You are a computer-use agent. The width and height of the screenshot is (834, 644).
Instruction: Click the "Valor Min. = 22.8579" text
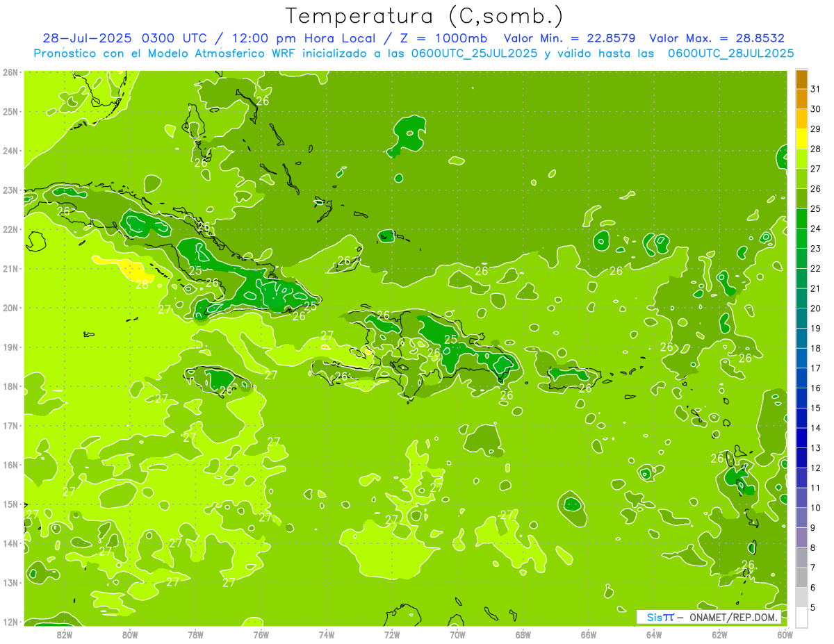(x=571, y=38)
